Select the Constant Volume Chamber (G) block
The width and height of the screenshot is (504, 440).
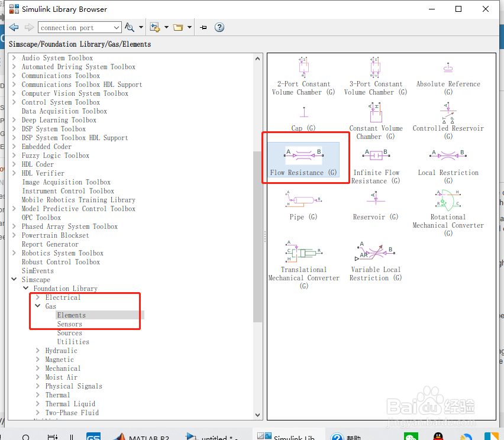click(x=376, y=121)
